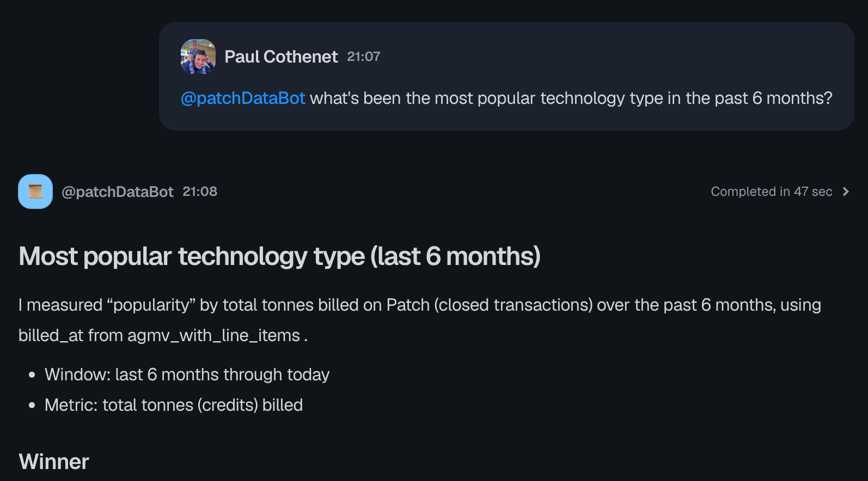868x481 pixels.
Task: Click the 'Most popular technology type' heading
Action: coord(279,256)
